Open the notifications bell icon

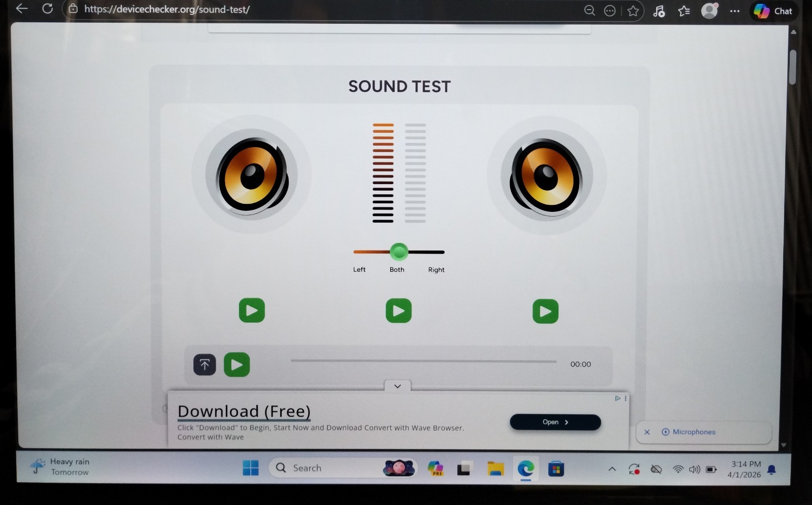[771, 470]
